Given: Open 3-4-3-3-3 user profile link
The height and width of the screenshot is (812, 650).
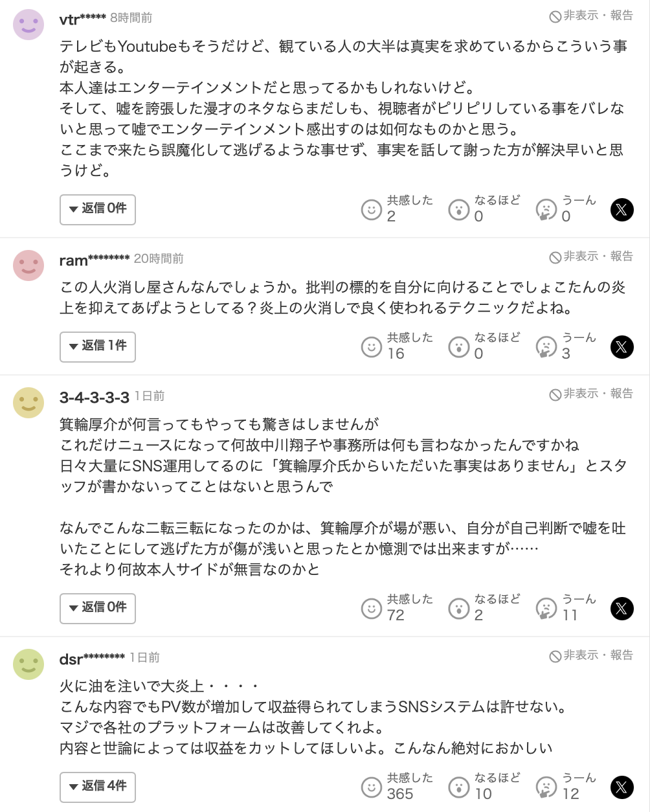Looking at the screenshot, I should (95, 396).
